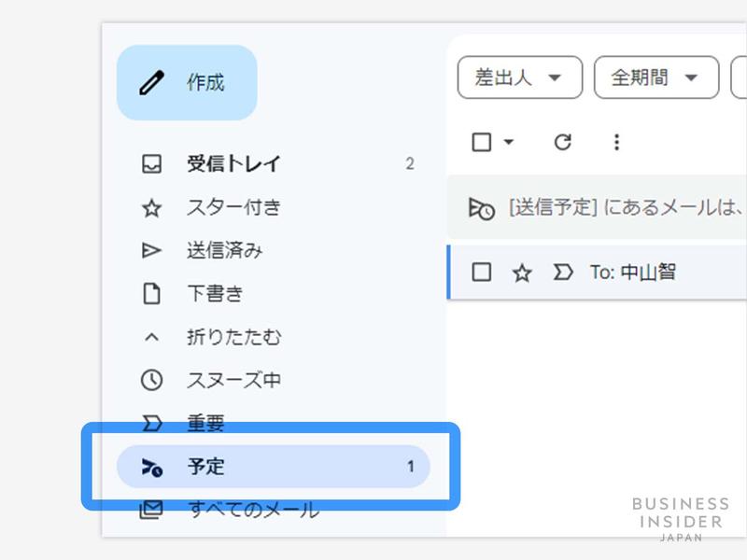
Task: Select the 送信済み paper plane icon
Action: [152, 249]
